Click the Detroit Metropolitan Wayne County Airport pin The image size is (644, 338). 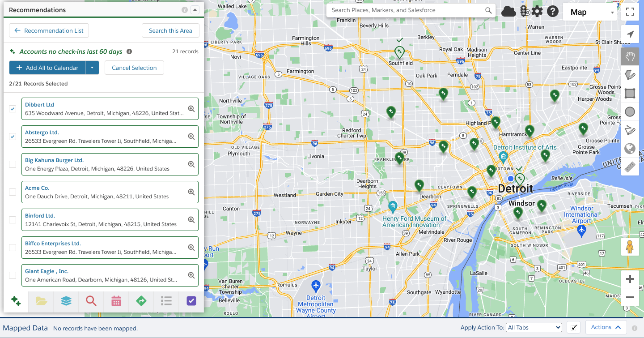(316, 285)
